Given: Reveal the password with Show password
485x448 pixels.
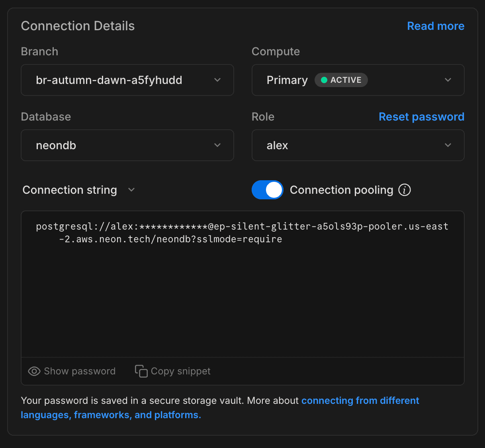Looking at the screenshot, I should click(72, 371).
